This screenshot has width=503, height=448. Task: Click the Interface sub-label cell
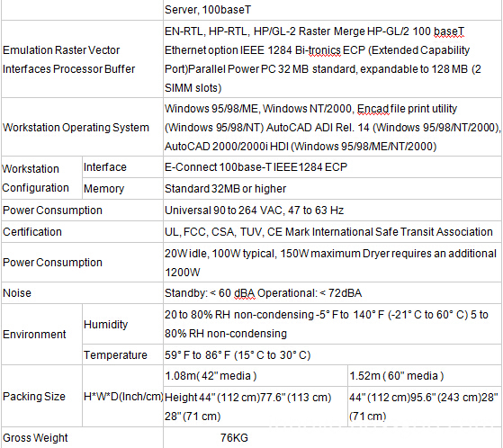pyautogui.click(x=122, y=167)
